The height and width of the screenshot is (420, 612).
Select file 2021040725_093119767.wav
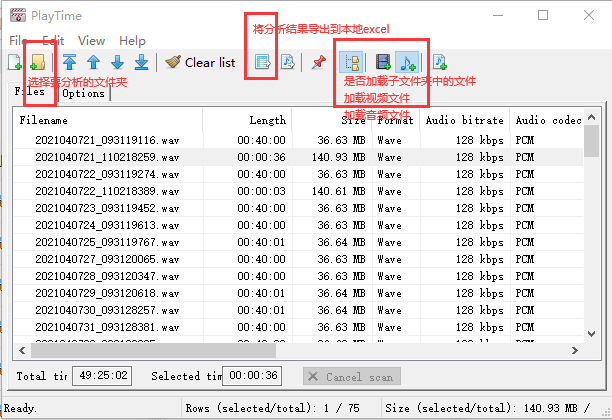107,242
